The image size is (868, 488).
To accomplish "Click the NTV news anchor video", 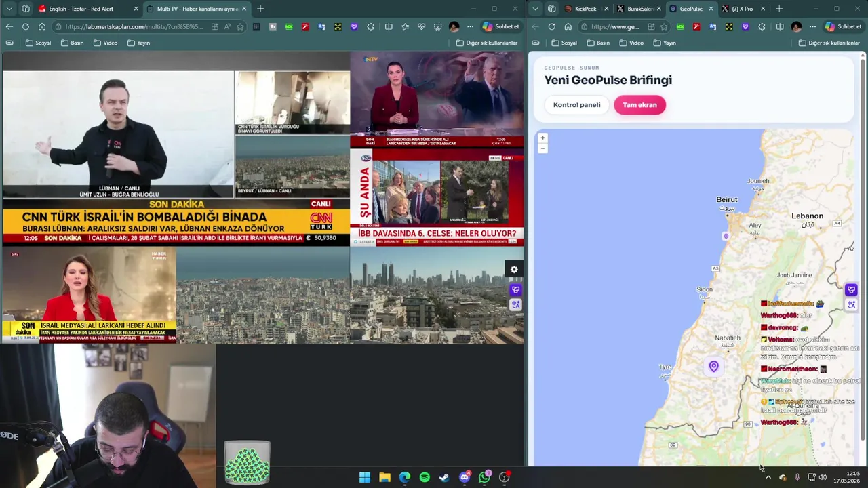I will click(437, 100).
